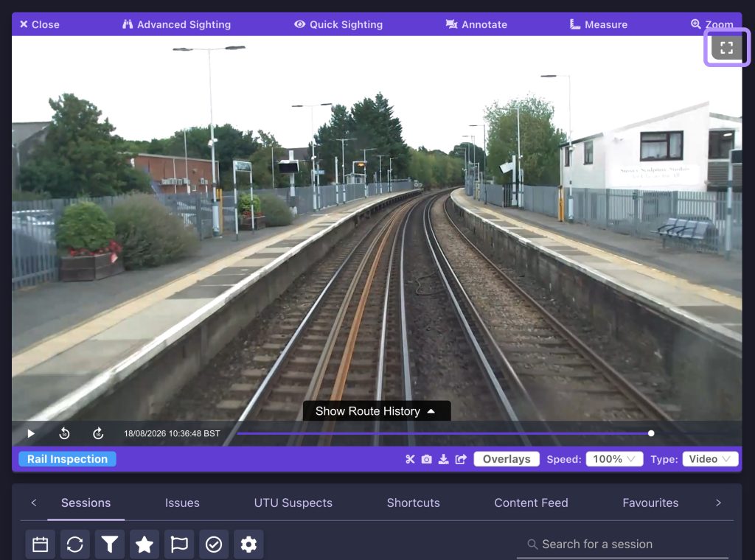The width and height of the screenshot is (755, 560).
Task: Click the timestamp 18/08/2026 10:36:48 BST
Action: point(172,433)
